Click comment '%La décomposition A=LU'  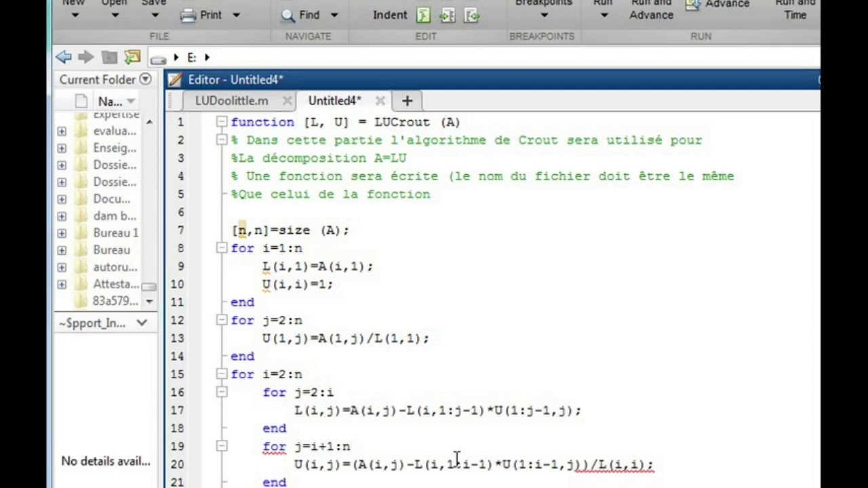(x=319, y=158)
